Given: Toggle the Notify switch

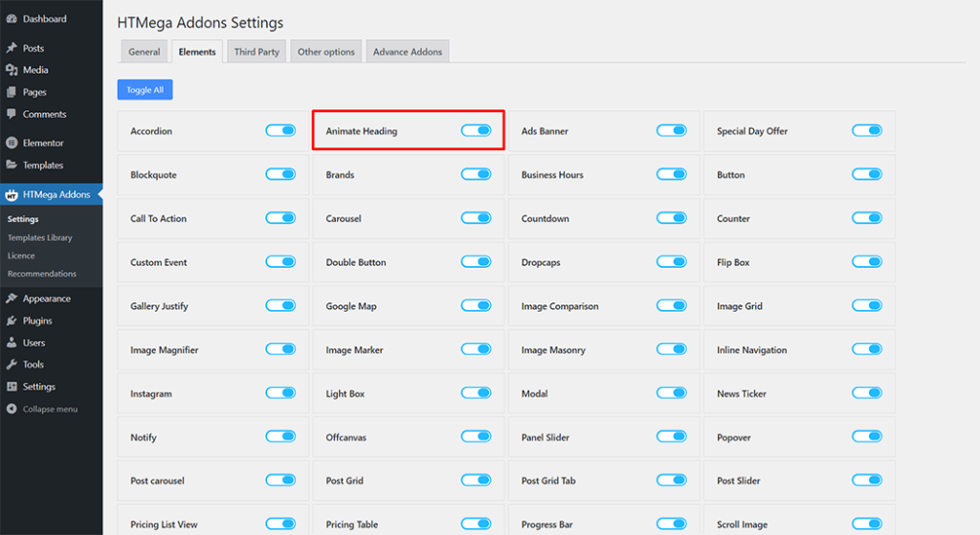Looking at the screenshot, I should pyautogui.click(x=280, y=436).
